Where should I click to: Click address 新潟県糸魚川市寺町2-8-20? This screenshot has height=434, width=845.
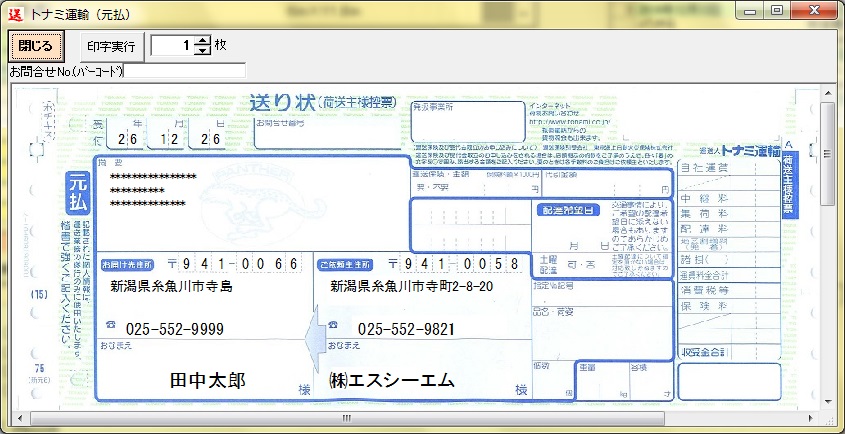pos(412,286)
